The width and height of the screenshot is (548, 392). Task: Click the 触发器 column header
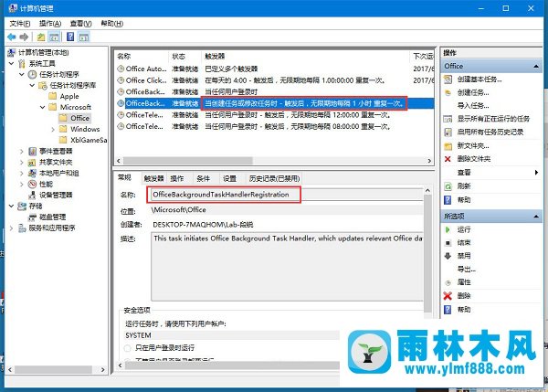point(305,57)
